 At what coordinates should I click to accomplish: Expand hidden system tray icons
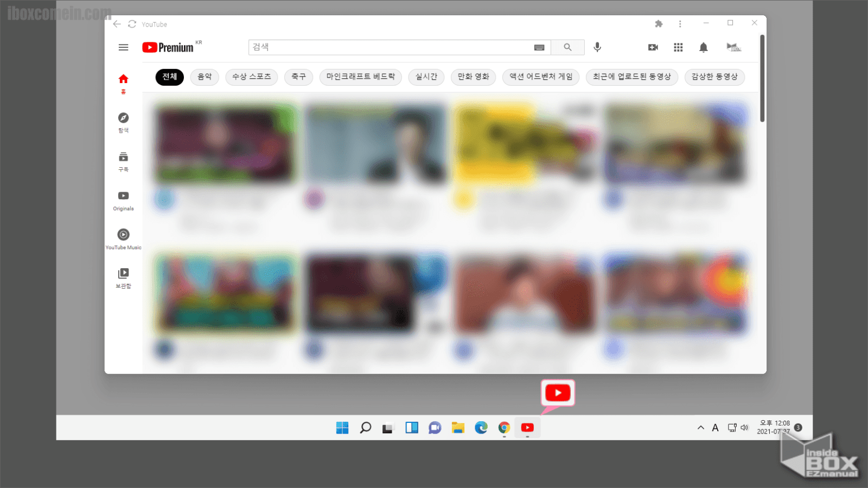click(701, 428)
